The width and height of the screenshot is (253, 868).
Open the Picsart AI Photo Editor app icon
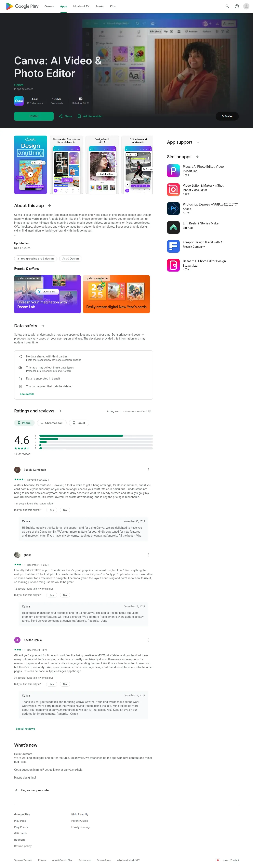pyautogui.click(x=174, y=170)
